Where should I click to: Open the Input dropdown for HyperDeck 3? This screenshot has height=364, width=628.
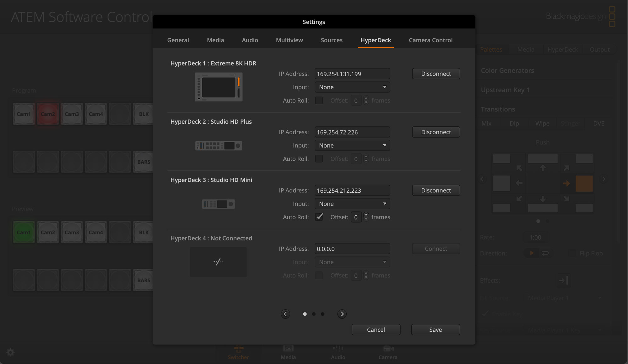(352, 204)
